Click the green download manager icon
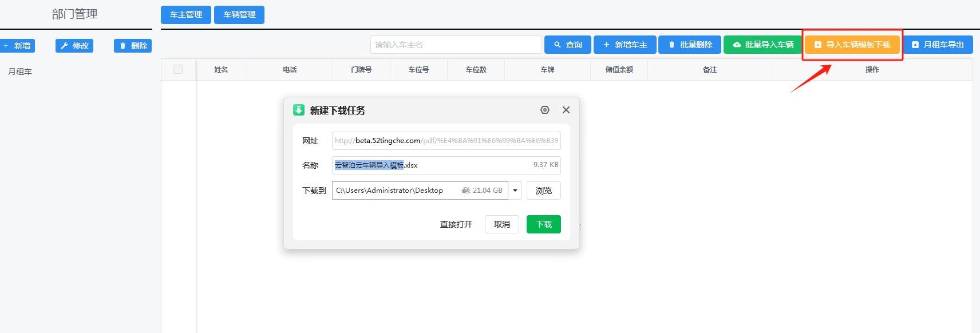Screen dimensions: 980x333 point(299,110)
